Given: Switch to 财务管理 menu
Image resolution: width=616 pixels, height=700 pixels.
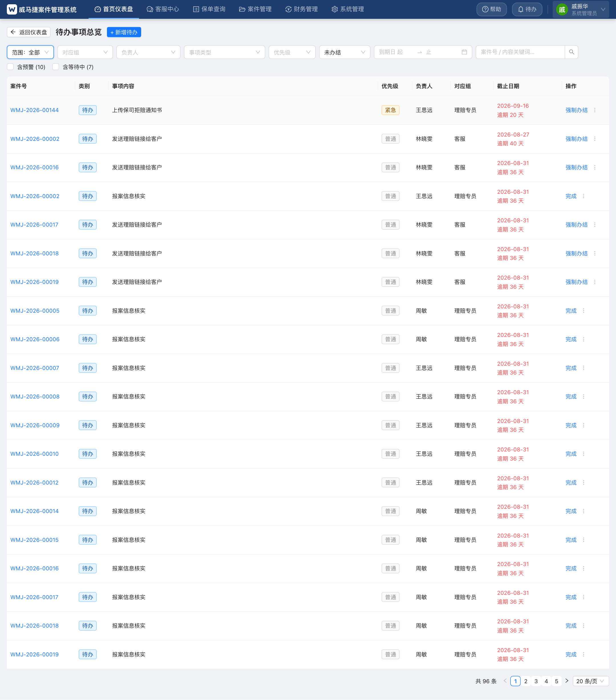Looking at the screenshot, I should pos(301,9).
